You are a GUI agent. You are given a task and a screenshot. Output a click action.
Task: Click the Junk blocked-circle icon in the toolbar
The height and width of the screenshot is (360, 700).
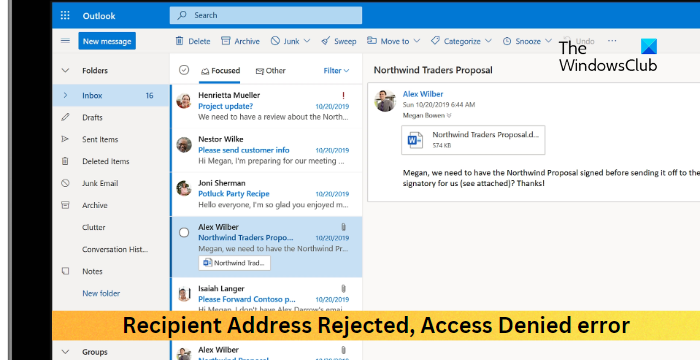(x=275, y=41)
